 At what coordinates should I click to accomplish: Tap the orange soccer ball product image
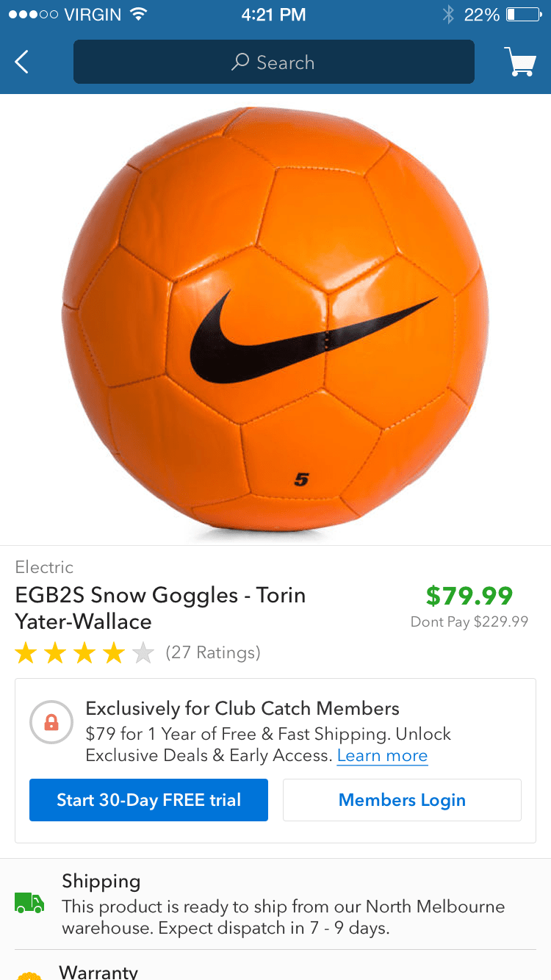point(275,320)
